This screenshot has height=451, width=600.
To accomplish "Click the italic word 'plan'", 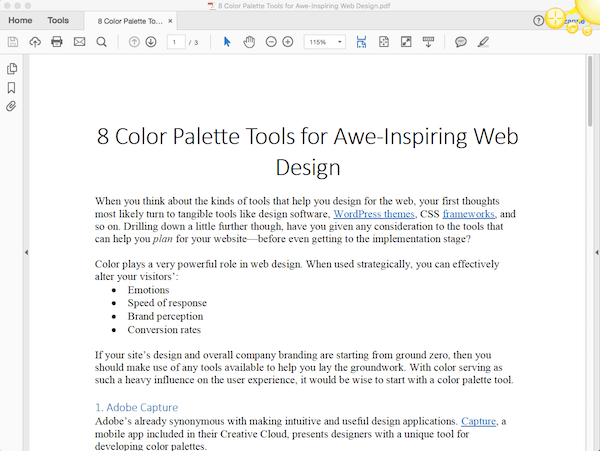I will (163, 239).
